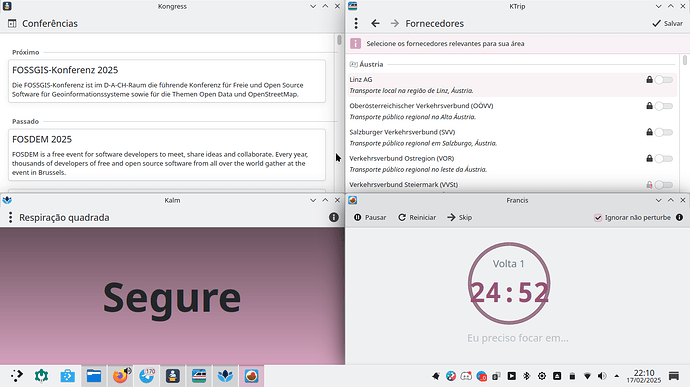This screenshot has height=387, width=690.
Task: Click the Kalm 'Segure' breathing area
Action: [x=172, y=296]
